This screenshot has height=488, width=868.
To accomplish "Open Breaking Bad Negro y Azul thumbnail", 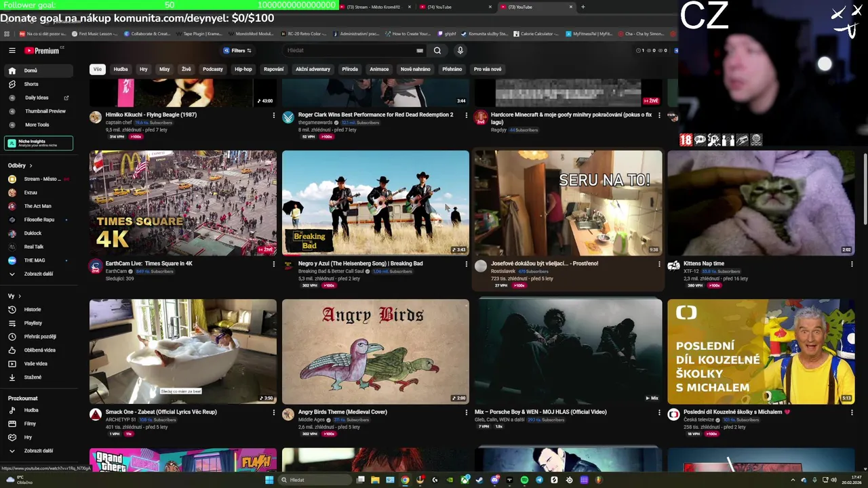I will pyautogui.click(x=376, y=203).
